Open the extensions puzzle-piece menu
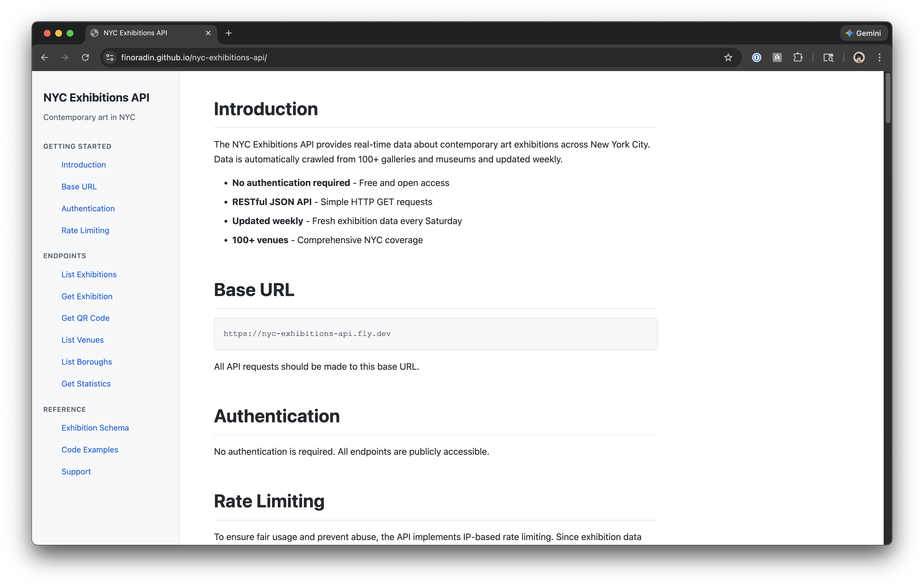Viewport: 924px width, 587px height. pyautogui.click(x=798, y=57)
